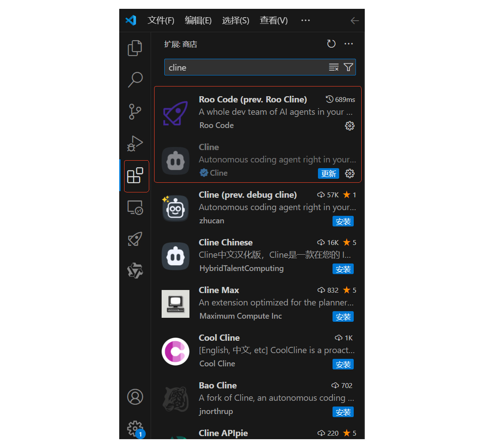Update the Cline extension
The image size is (484, 448).
click(x=329, y=173)
